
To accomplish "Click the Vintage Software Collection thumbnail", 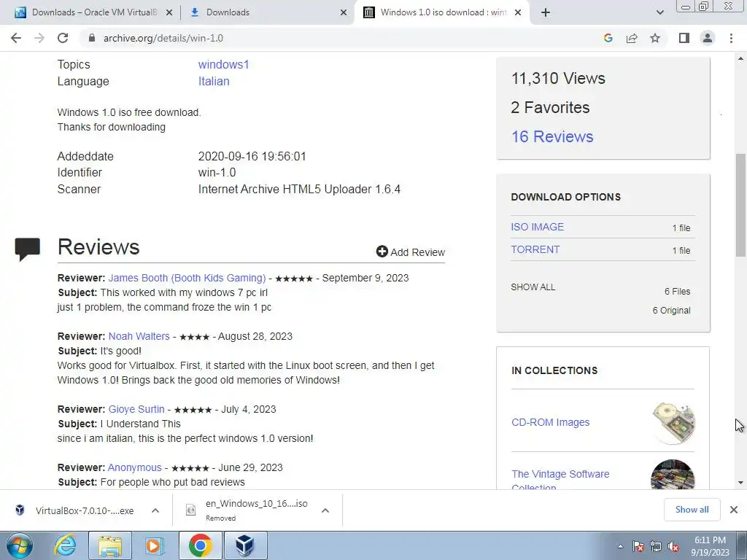I will (673, 474).
